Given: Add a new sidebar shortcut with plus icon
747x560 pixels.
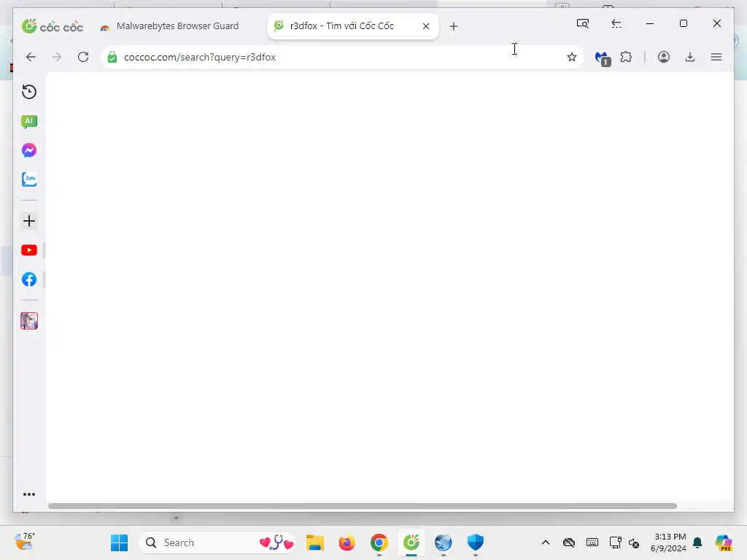Looking at the screenshot, I should [x=29, y=221].
